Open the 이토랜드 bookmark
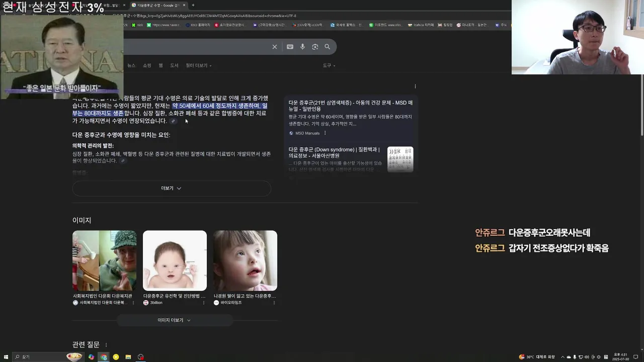 (x=385, y=25)
